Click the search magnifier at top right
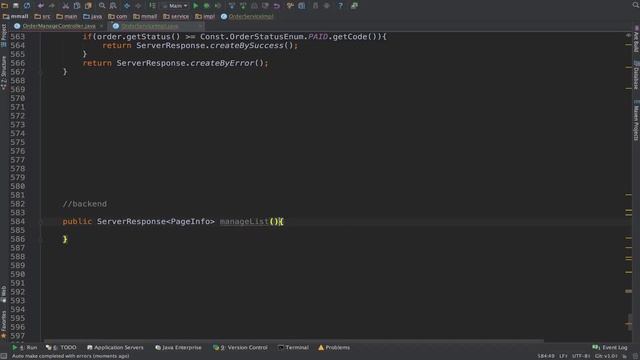Image resolution: width=640 pixels, height=360 pixels. click(x=636, y=6)
